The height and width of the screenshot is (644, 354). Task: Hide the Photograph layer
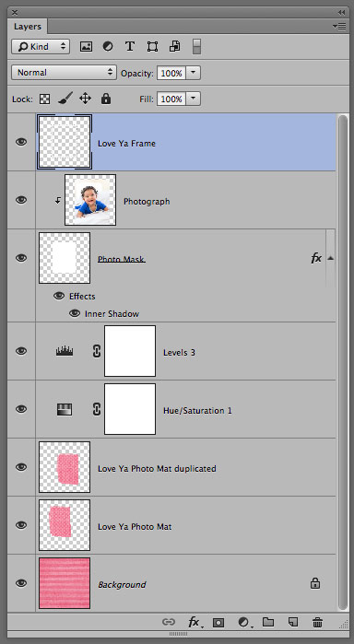pos(21,200)
